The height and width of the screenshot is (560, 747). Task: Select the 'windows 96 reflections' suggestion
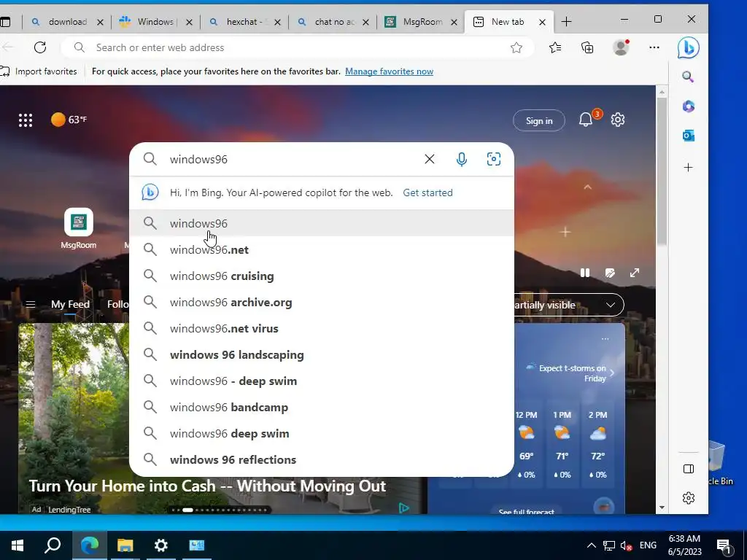click(x=322, y=459)
